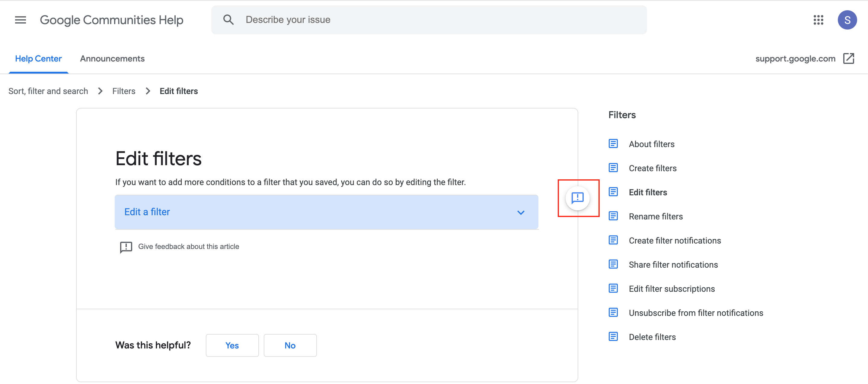
Task: Click the article icon beside About filters
Action: [613, 144]
